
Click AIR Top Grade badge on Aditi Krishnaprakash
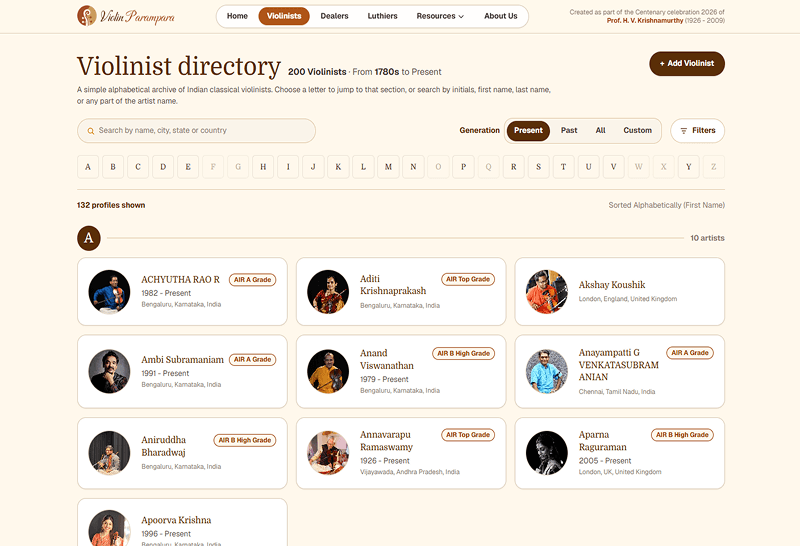[x=468, y=279]
